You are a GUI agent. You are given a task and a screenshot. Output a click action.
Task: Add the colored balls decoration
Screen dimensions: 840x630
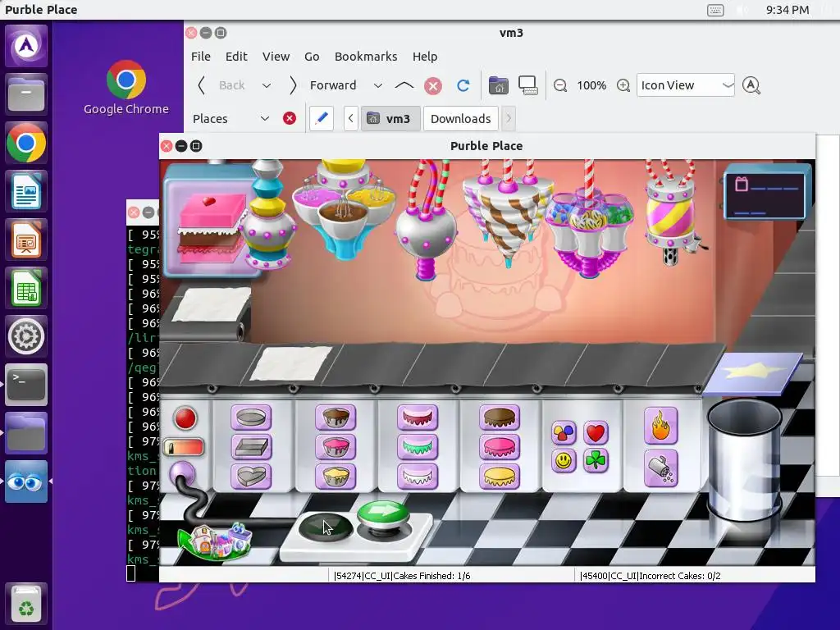point(564,432)
